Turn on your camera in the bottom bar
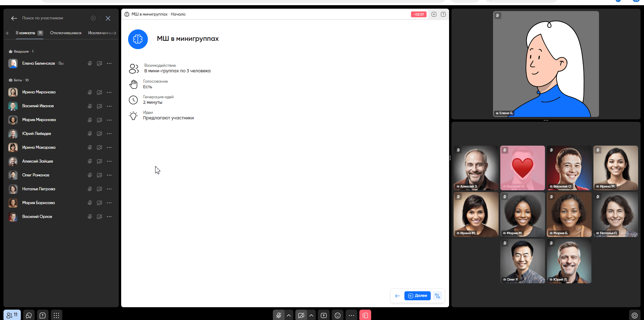 point(301,315)
